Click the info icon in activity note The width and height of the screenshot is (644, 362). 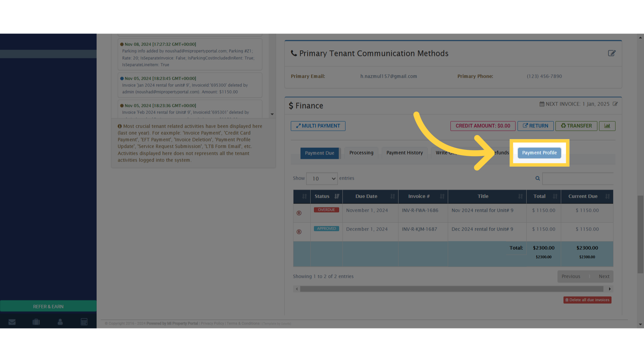pos(120,126)
